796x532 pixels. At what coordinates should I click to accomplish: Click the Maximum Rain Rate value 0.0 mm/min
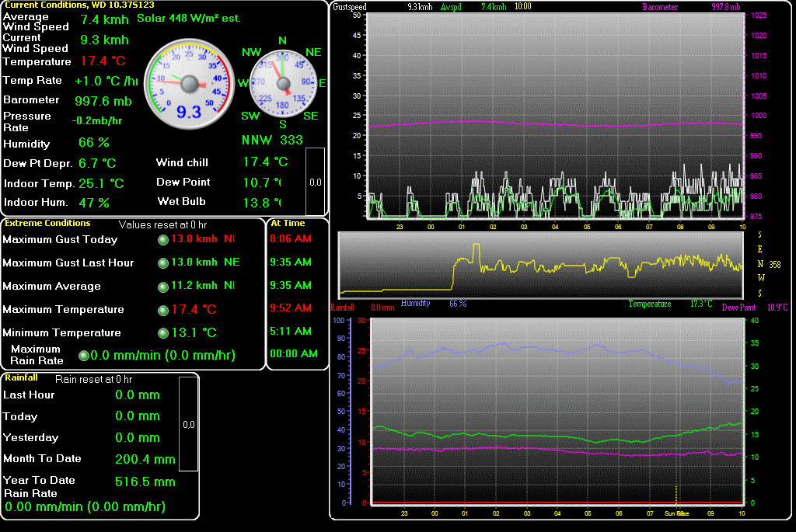[x=163, y=355]
